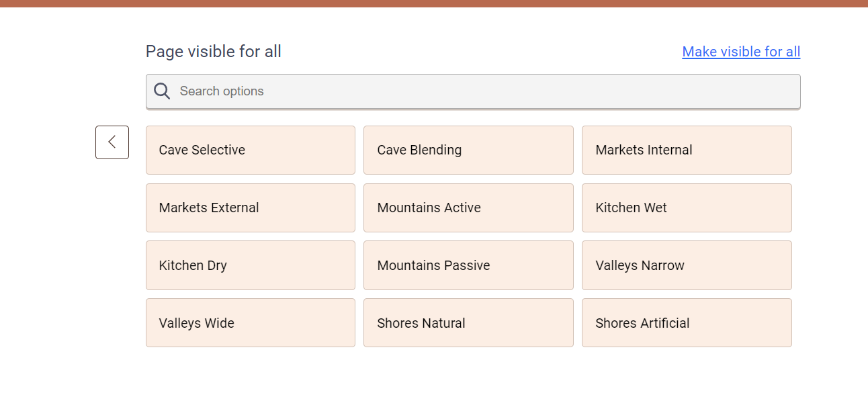Click the back chevron arrow button

click(112, 142)
